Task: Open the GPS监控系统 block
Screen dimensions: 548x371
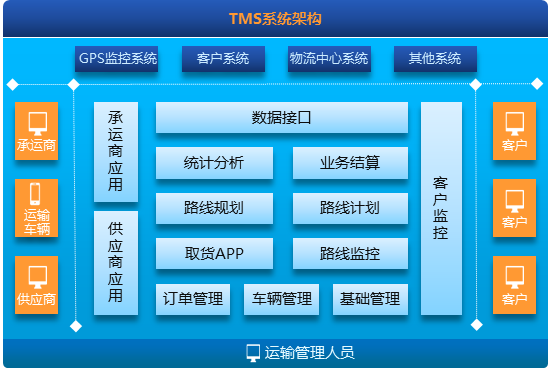Action: (116, 59)
